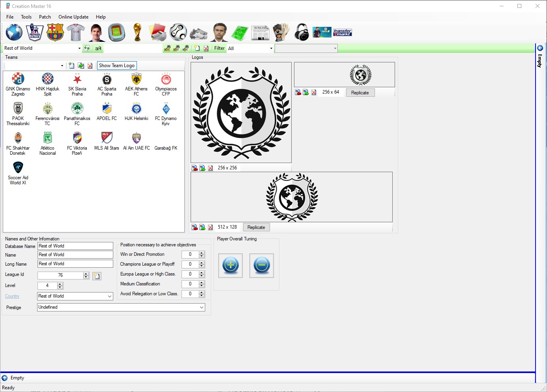Screen dimensions: 547x392
Task: Open the Tools menu
Action: click(26, 17)
